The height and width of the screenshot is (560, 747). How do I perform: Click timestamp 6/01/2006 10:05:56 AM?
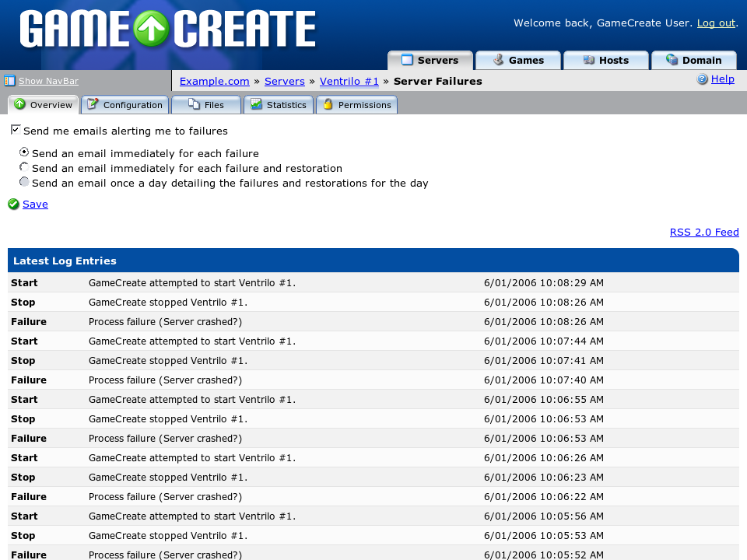point(544,516)
